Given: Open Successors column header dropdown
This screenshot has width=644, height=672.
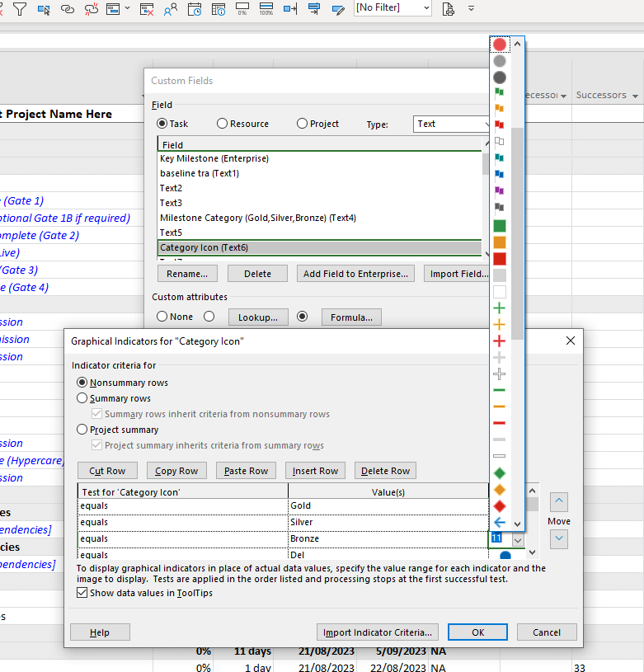Looking at the screenshot, I should 635,96.
